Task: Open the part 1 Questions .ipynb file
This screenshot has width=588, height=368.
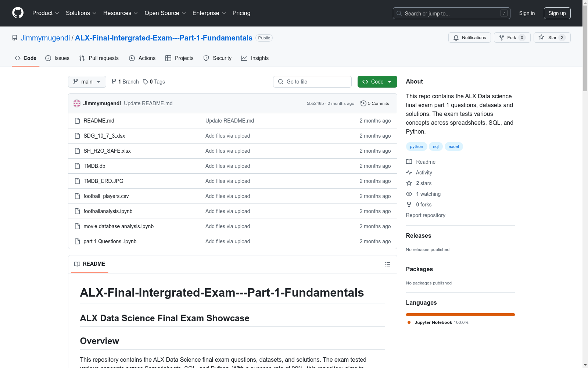Action: 110,241
